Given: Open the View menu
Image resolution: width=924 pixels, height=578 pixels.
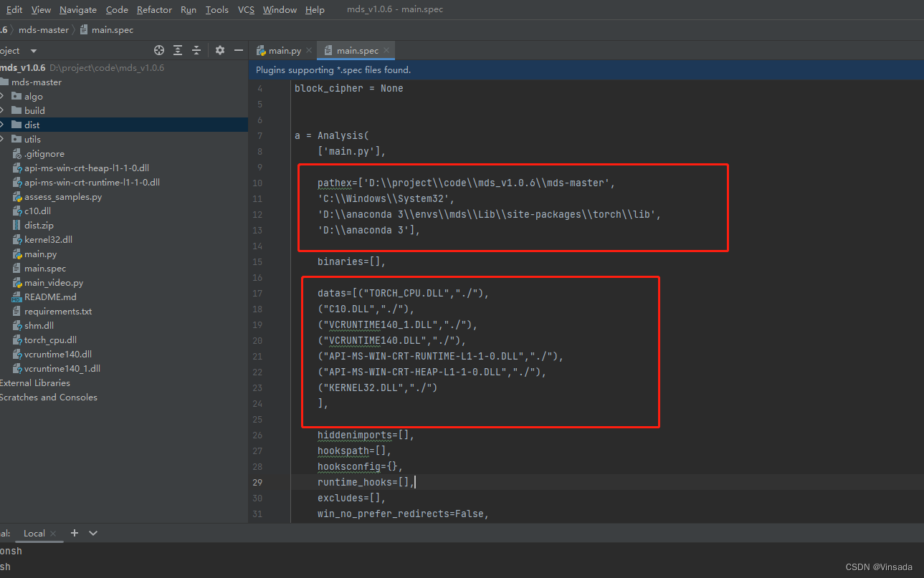Looking at the screenshot, I should click(x=42, y=9).
